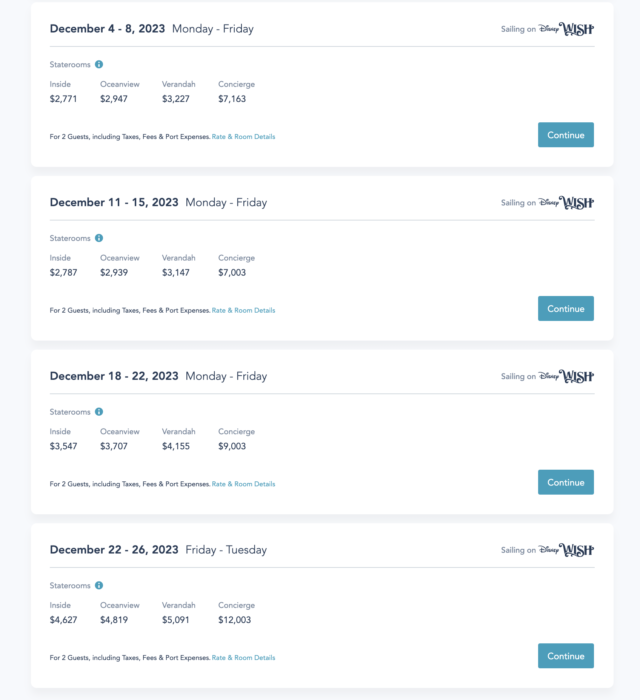Continue with the December 22 - 26 sailing
Image resolution: width=640 pixels, height=700 pixels.
click(x=566, y=656)
